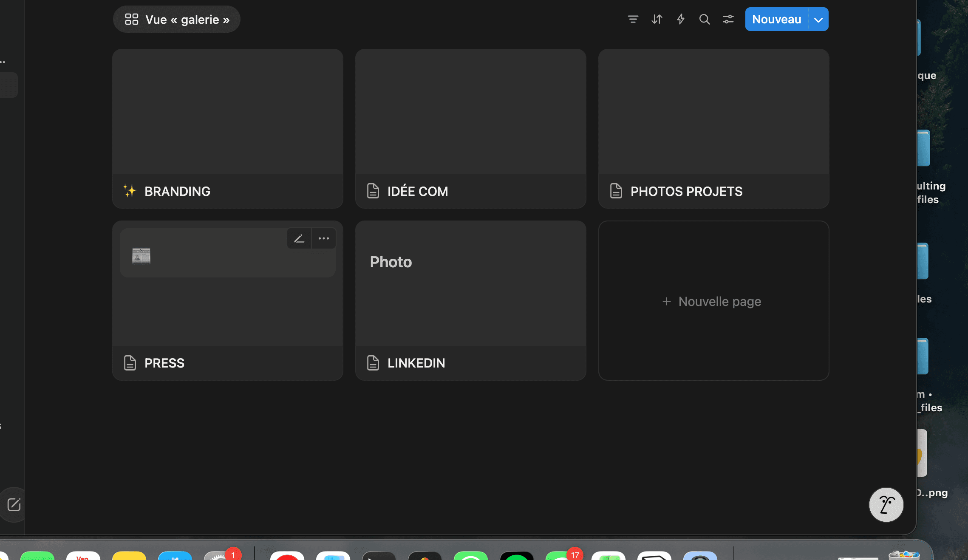
Task: Open automations via lightning bolt icon
Action: tap(680, 19)
